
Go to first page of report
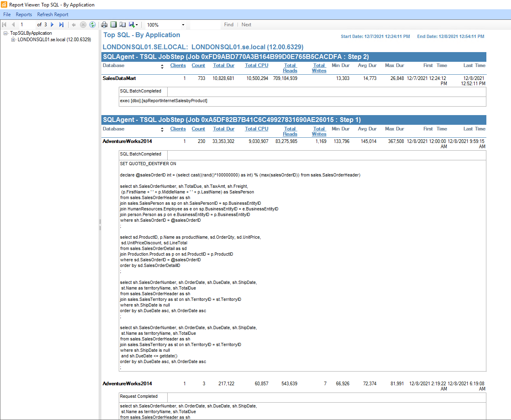pos(4,25)
